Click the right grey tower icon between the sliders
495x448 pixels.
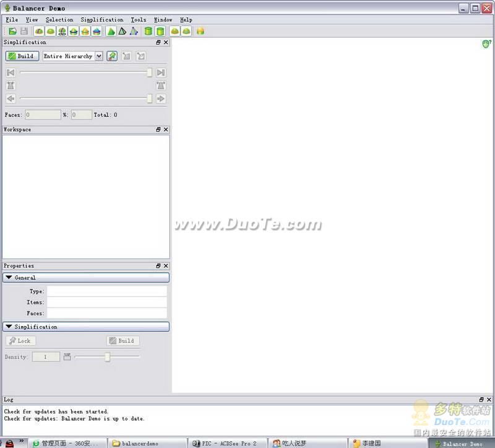(161, 85)
